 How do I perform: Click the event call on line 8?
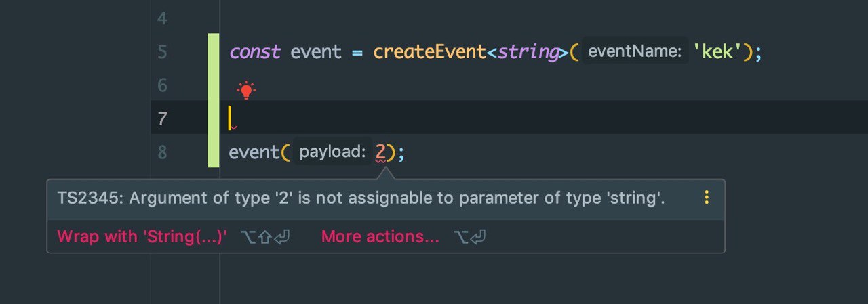[254, 152]
